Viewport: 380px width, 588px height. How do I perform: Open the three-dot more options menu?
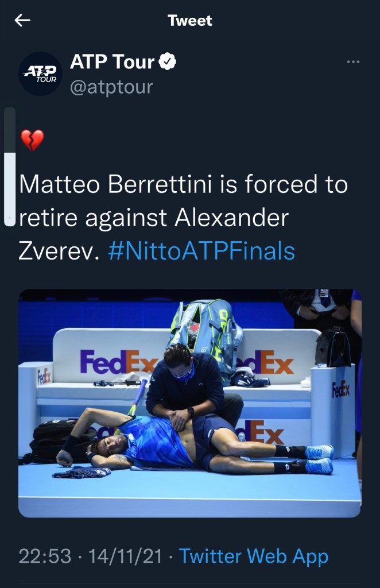[353, 62]
